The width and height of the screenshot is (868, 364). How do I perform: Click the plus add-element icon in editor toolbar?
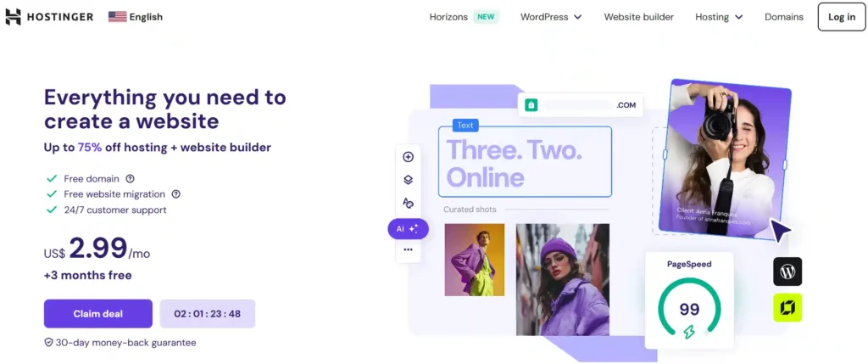point(408,157)
